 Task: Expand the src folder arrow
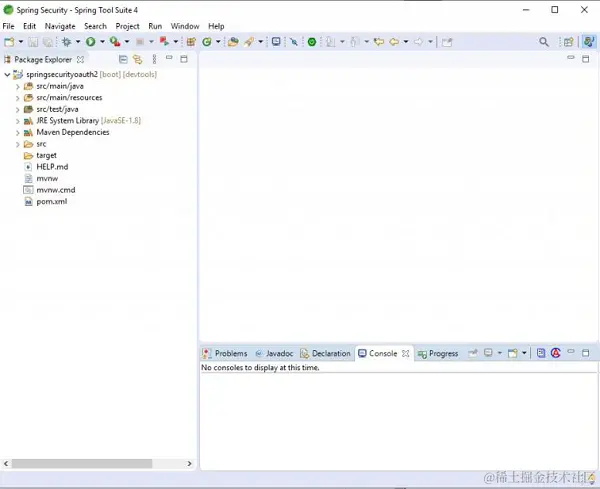tap(18, 144)
